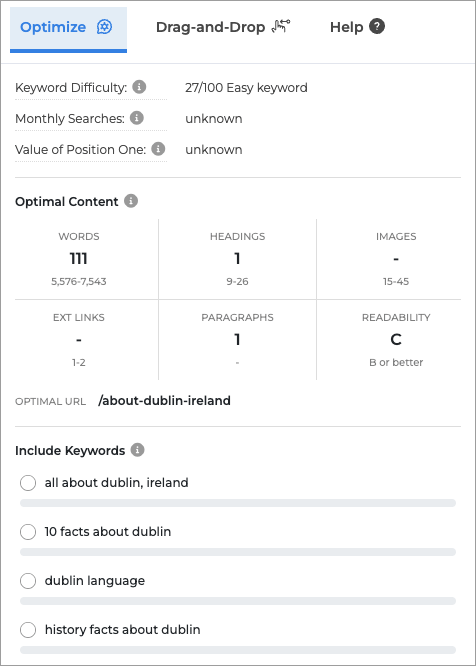Click the 'B or better' readability target
476x666 pixels.
(x=396, y=363)
